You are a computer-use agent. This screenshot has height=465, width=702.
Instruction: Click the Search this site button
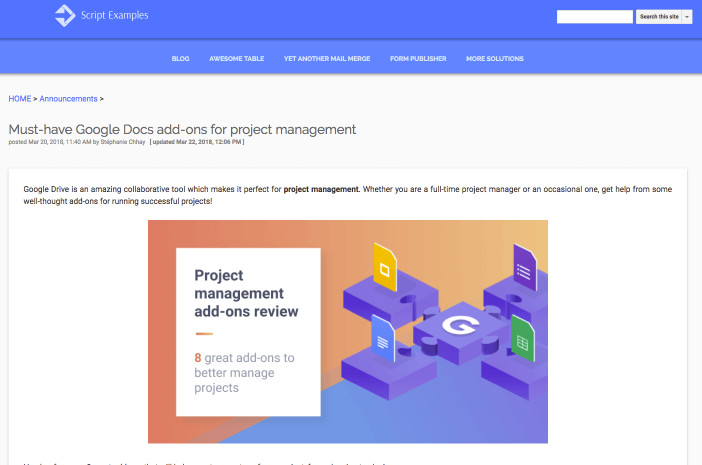(x=659, y=17)
